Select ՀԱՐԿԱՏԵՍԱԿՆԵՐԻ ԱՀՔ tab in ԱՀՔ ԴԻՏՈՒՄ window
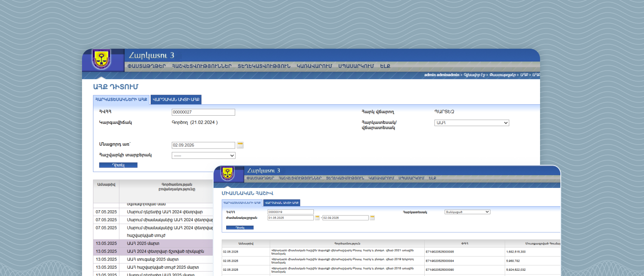 121,99
